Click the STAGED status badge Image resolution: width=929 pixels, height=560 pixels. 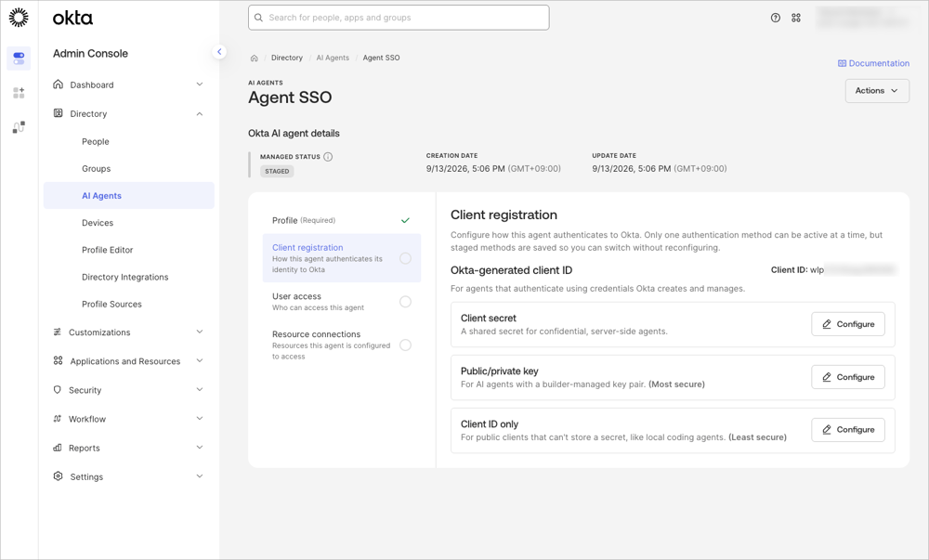coord(277,171)
